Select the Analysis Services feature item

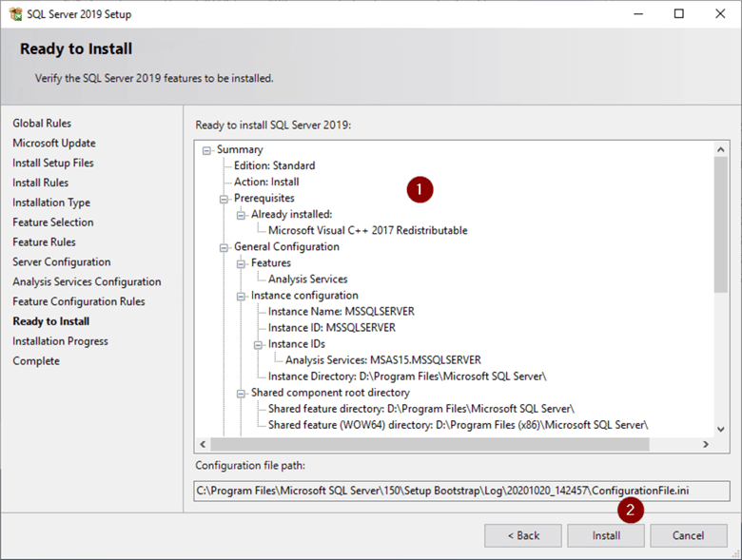point(307,280)
